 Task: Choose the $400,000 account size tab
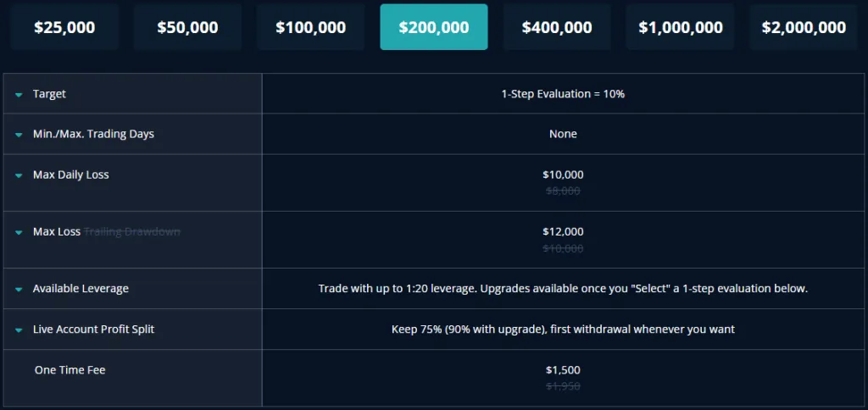point(557,27)
